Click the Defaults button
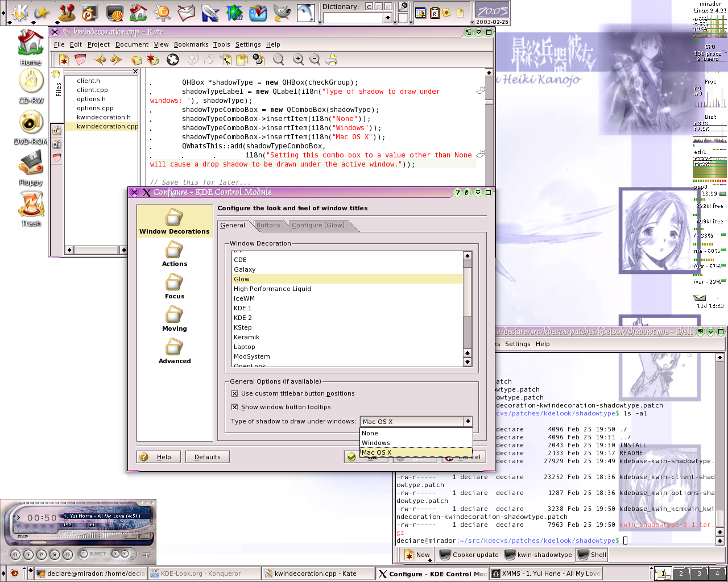The width and height of the screenshot is (728, 582). coord(207,457)
